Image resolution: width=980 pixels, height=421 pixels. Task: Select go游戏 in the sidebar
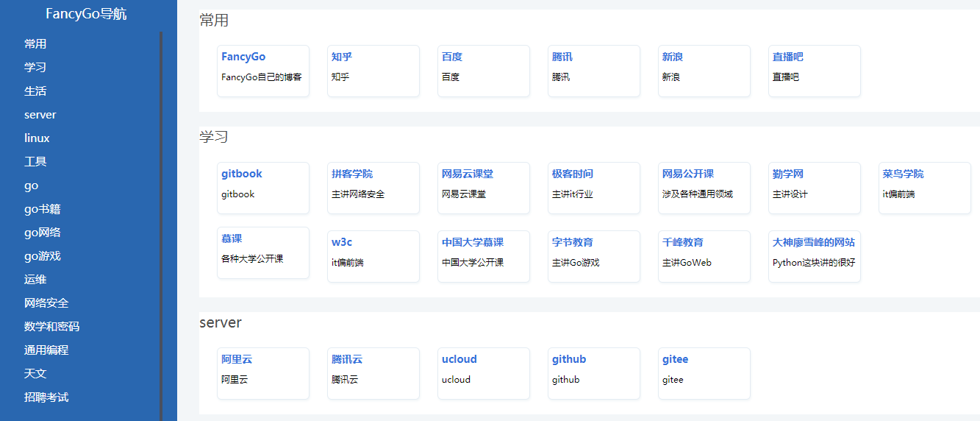coord(43,255)
